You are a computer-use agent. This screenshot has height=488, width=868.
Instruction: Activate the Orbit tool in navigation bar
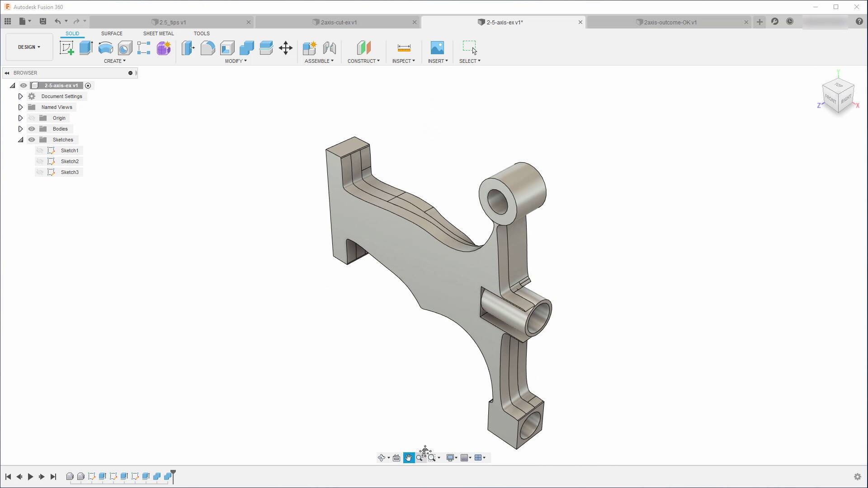click(x=382, y=457)
